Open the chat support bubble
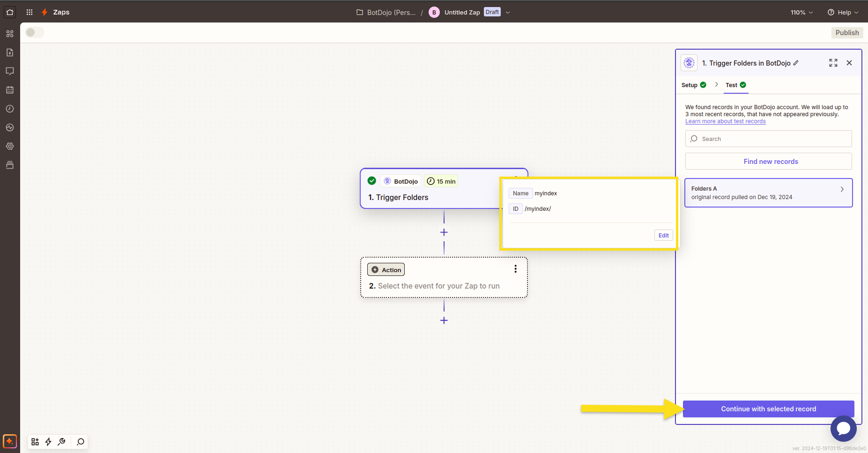Image resolution: width=868 pixels, height=453 pixels. click(844, 428)
